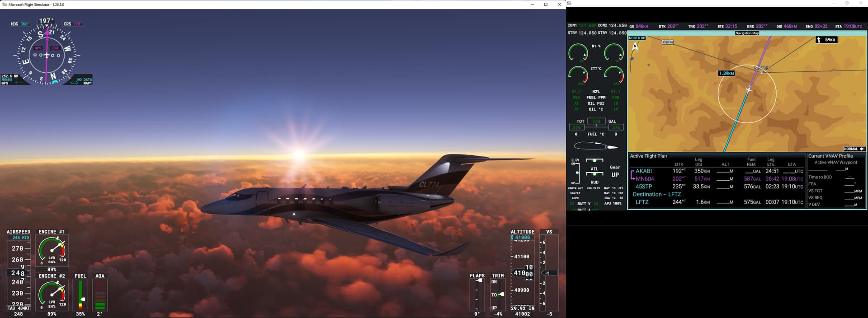868x318 pixels.
Task: Click the ENGINE #1 lever gauge
Action: coord(52,250)
